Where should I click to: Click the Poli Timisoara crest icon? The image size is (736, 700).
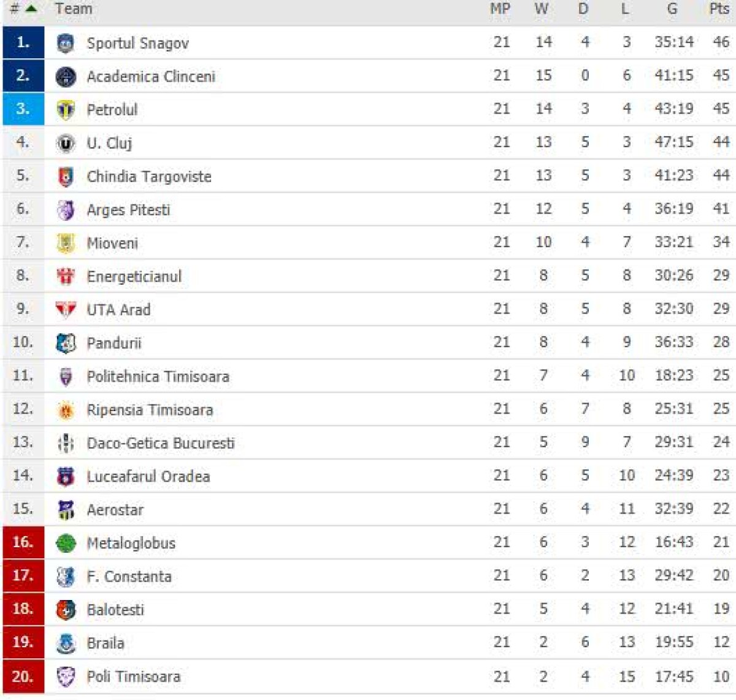click(x=66, y=676)
